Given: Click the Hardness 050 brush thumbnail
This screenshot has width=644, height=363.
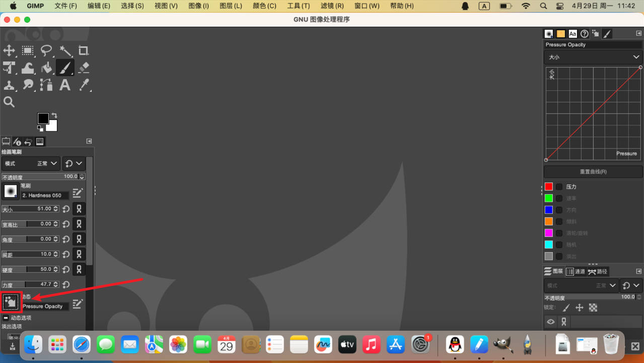Looking at the screenshot, I should [11, 191].
